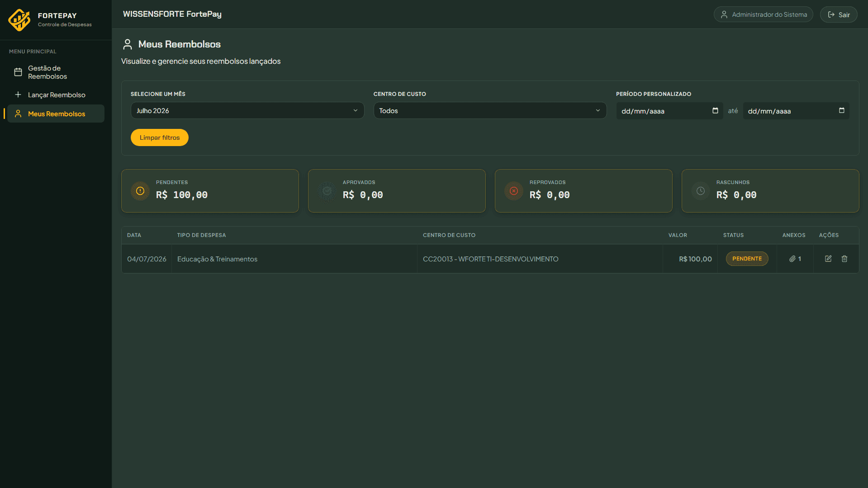The image size is (868, 488).
Task: Expand the Centro de Custo chevron arrow
Action: point(598,111)
